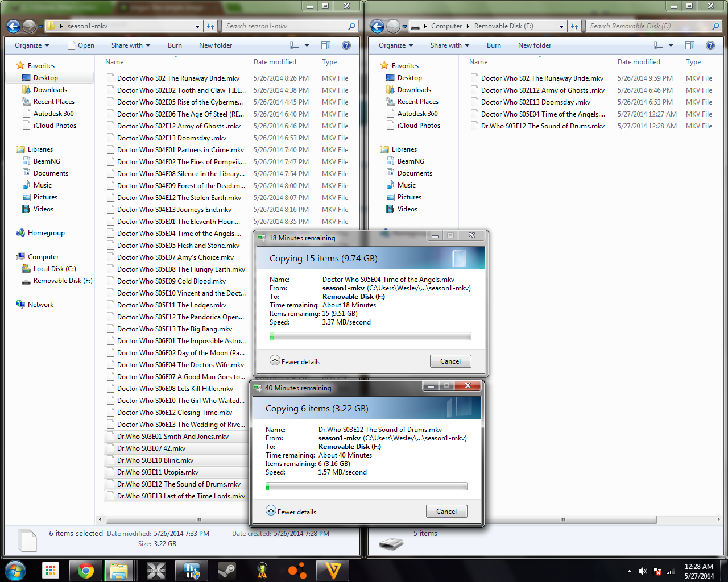Screen dimensions: 728x582
Task: Open Help in Removable Disk window
Action: pyautogui.click(x=710, y=45)
